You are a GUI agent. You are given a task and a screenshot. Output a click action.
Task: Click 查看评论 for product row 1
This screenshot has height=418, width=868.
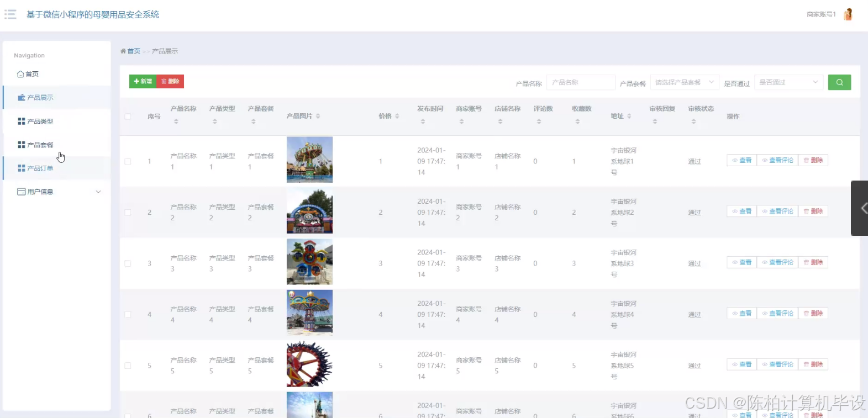tap(777, 160)
